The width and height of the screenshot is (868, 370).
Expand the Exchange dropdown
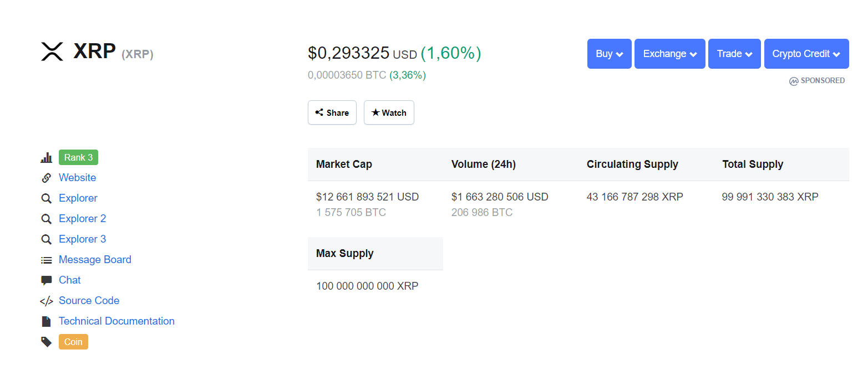tap(669, 53)
